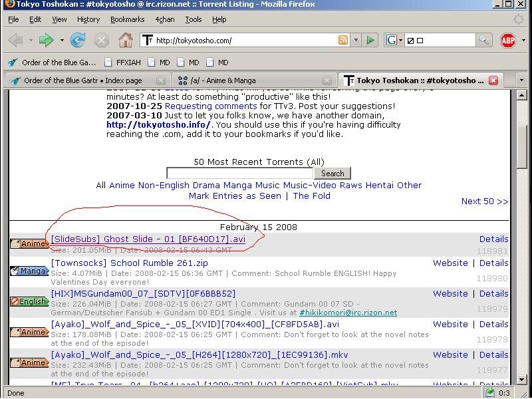Open The Fold link
The width and height of the screenshot is (532, 399).
(311, 196)
